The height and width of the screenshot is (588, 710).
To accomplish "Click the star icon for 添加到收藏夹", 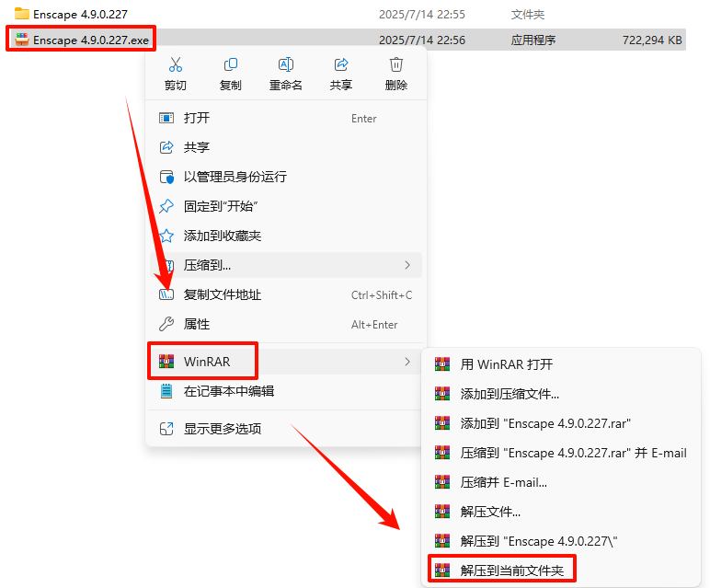I will coord(166,236).
